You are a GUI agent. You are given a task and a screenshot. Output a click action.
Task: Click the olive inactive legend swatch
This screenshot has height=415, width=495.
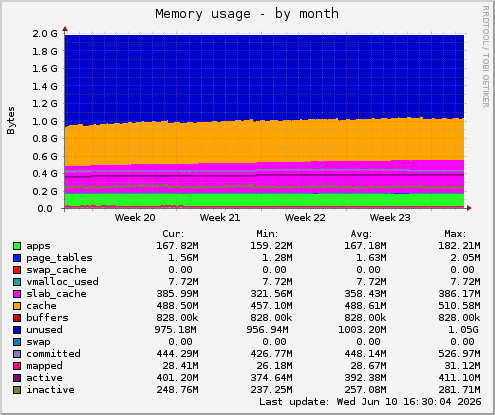(x=17, y=390)
